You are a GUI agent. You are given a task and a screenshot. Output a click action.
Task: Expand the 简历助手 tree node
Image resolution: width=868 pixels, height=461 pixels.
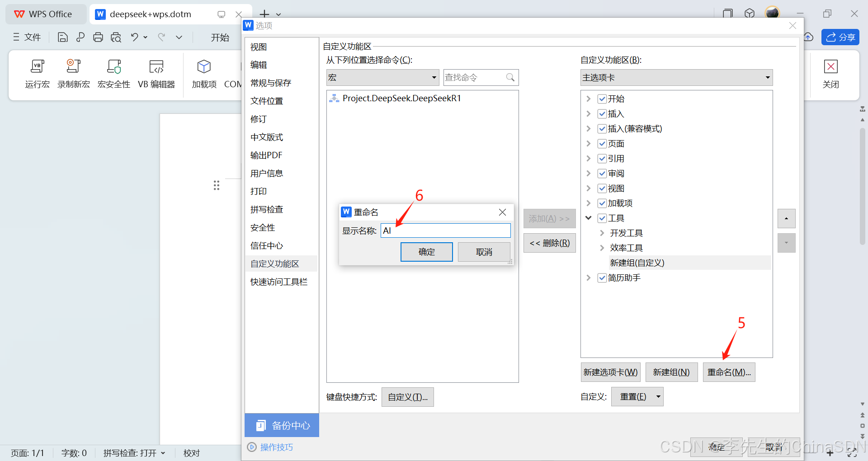click(588, 278)
